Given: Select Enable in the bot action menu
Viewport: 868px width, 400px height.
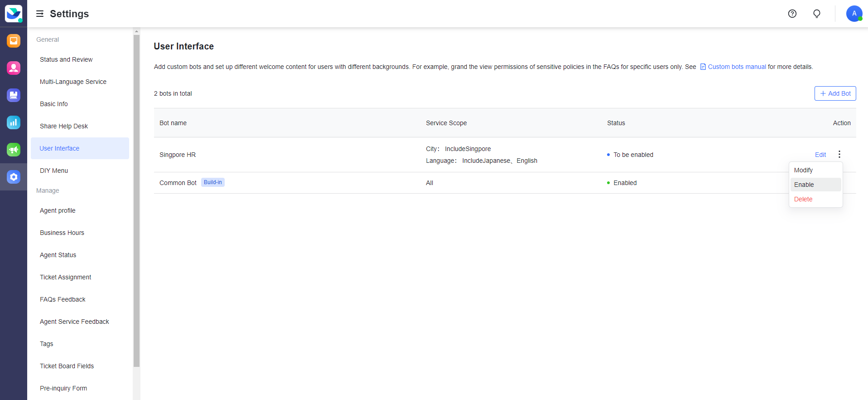Looking at the screenshot, I should (x=804, y=185).
